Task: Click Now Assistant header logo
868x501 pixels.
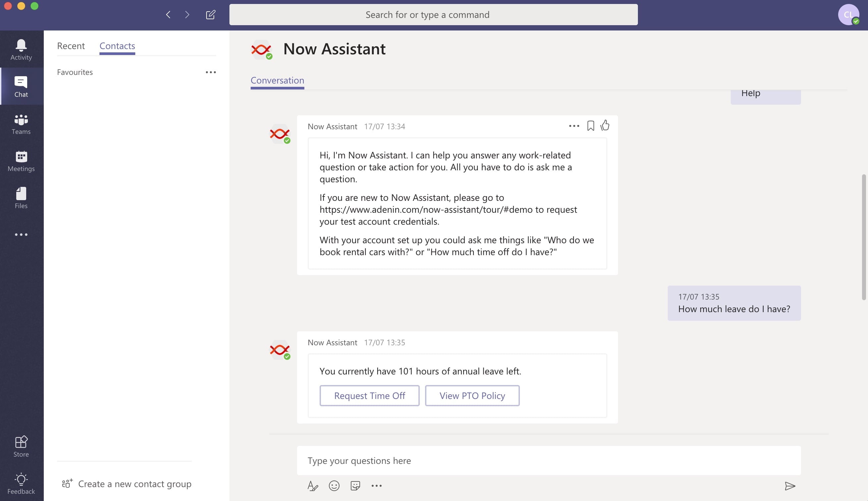Action: pyautogui.click(x=262, y=50)
